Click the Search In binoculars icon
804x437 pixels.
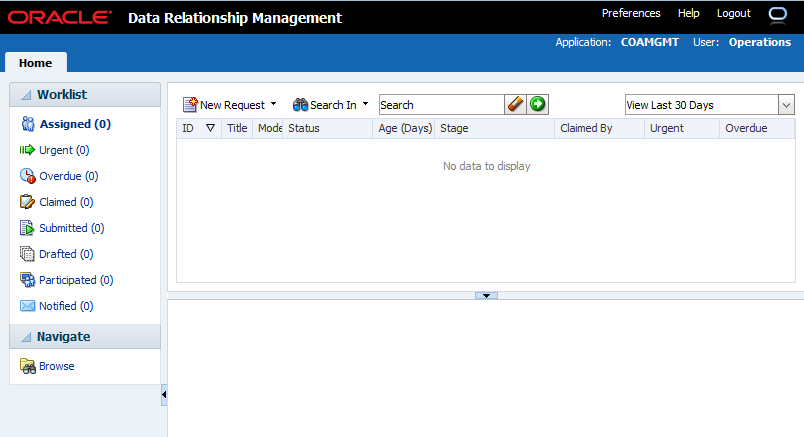point(300,105)
